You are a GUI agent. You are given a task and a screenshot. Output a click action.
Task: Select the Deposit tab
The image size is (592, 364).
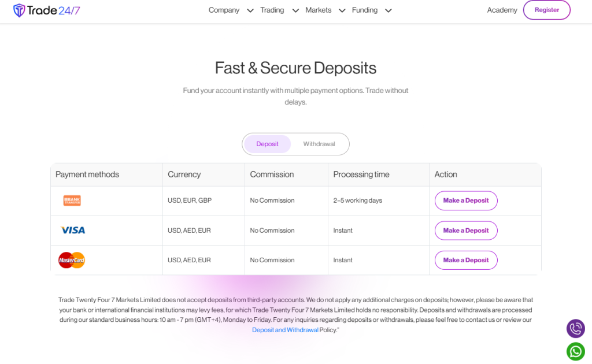[x=267, y=144]
